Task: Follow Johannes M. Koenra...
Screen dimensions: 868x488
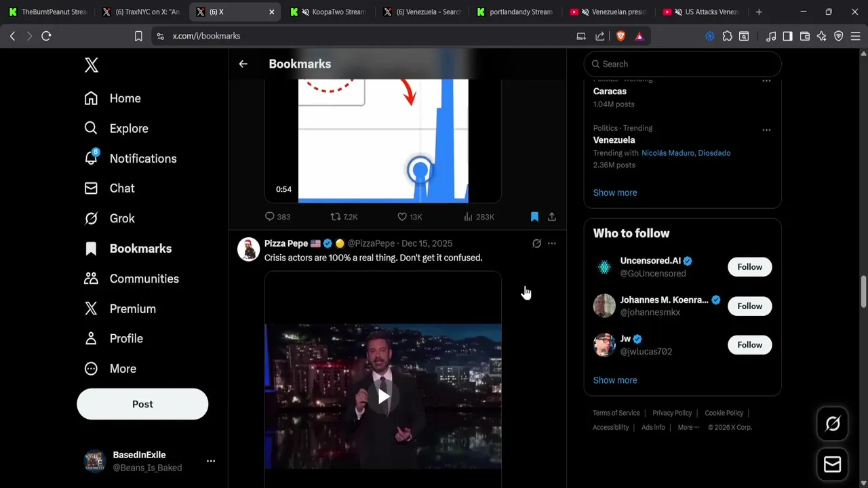Action: pyautogui.click(x=750, y=306)
